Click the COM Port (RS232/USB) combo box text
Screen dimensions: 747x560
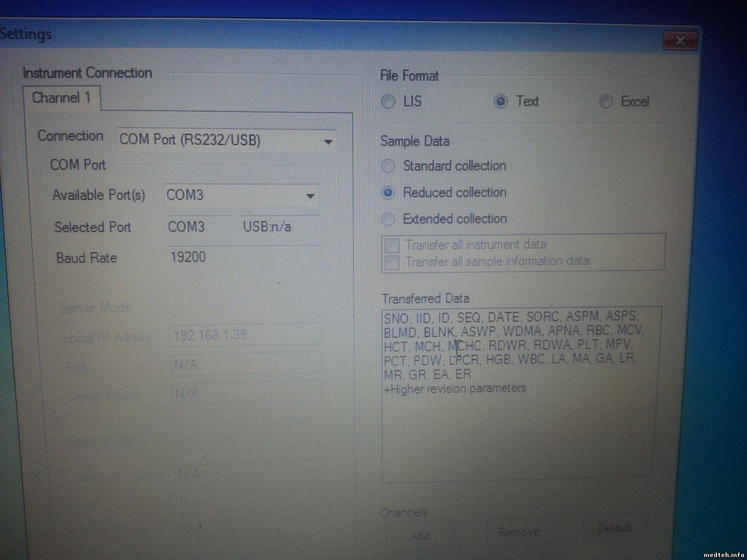pyautogui.click(x=190, y=140)
